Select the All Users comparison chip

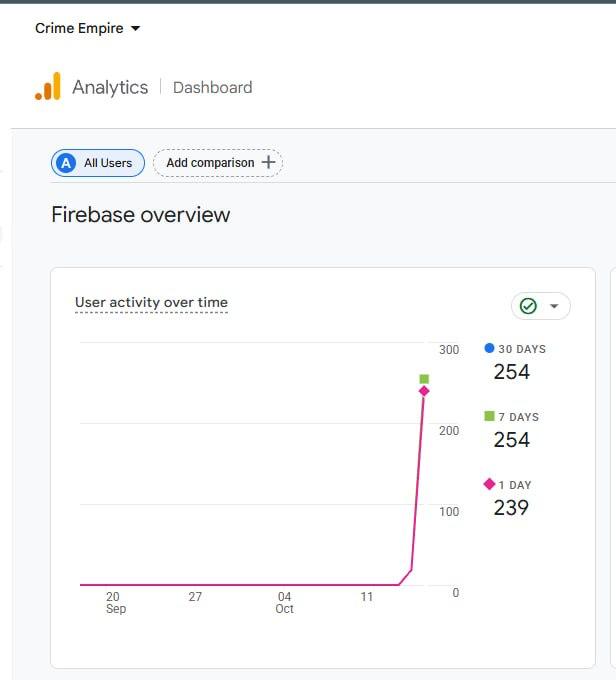click(x=98, y=163)
